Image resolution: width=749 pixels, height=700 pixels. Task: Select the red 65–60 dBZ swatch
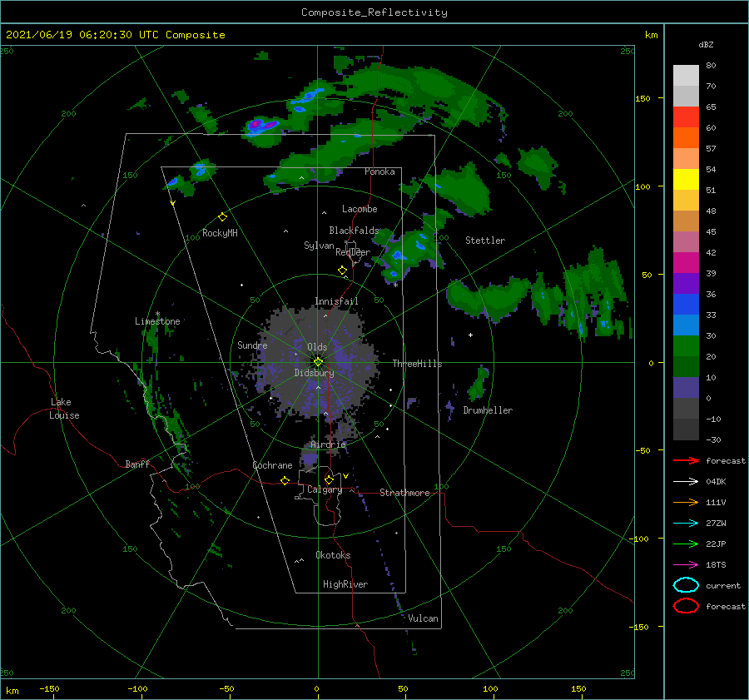pos(686,117)
